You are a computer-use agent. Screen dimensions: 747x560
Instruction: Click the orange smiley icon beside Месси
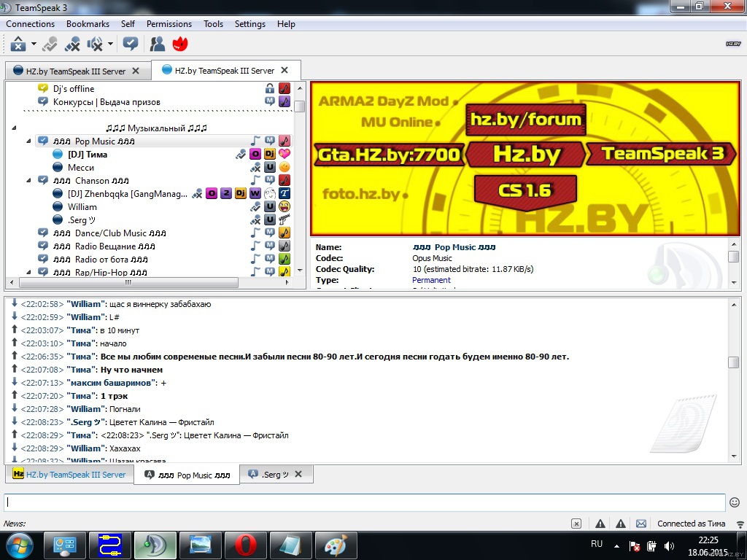tap(285, 167)
